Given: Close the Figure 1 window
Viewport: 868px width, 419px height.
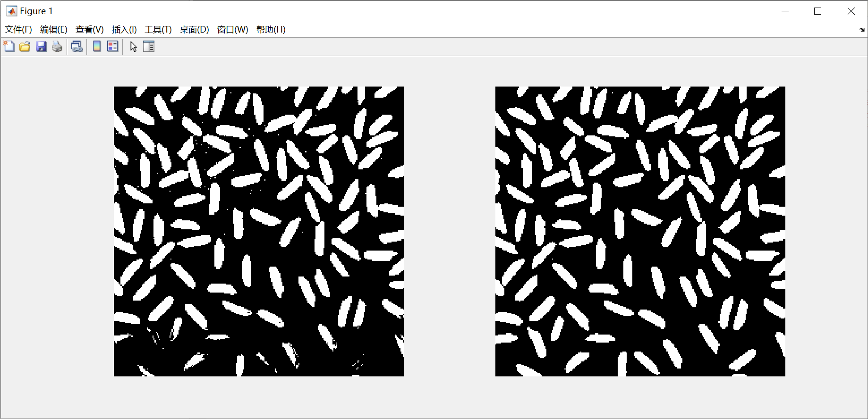Looking at the screenshot, I should click(851, 11).
